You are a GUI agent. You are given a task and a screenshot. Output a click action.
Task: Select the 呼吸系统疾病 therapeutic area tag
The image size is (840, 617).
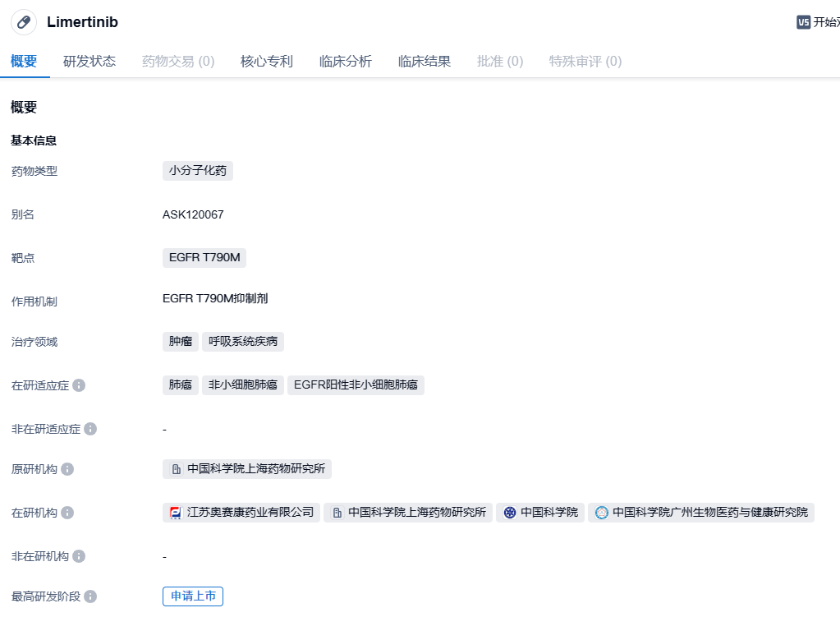pos(242,342)
